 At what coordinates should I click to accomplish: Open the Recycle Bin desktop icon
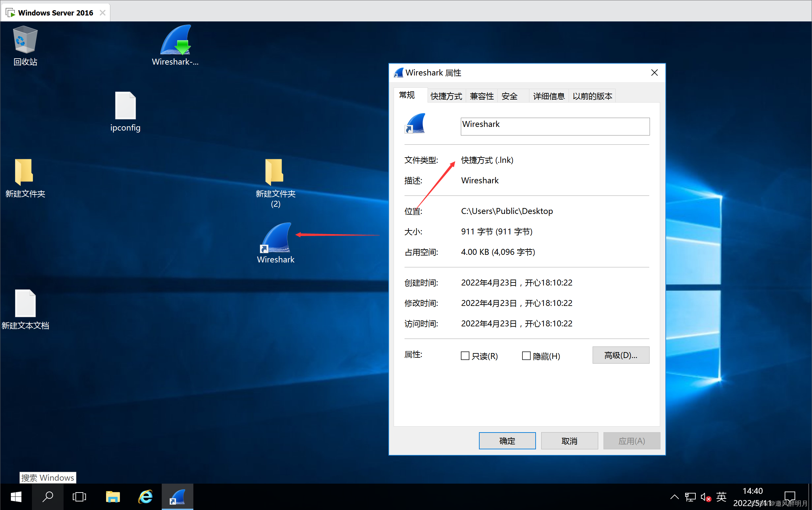25,45
